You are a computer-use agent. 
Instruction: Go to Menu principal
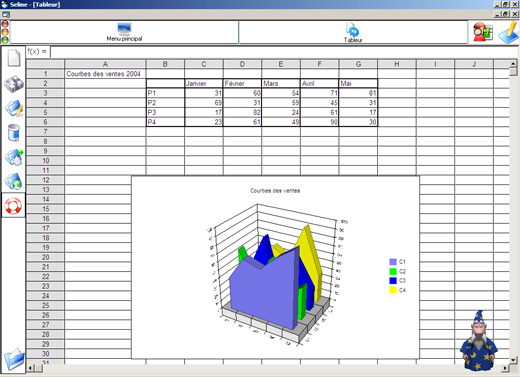pos(124,32)
